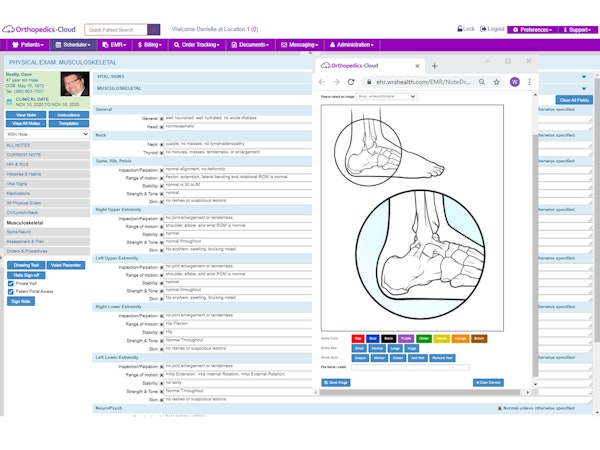The width and height of the screenshot is (600, 450).
Task: Select the Purple stroke color
Action: click(x=406, y=339)
